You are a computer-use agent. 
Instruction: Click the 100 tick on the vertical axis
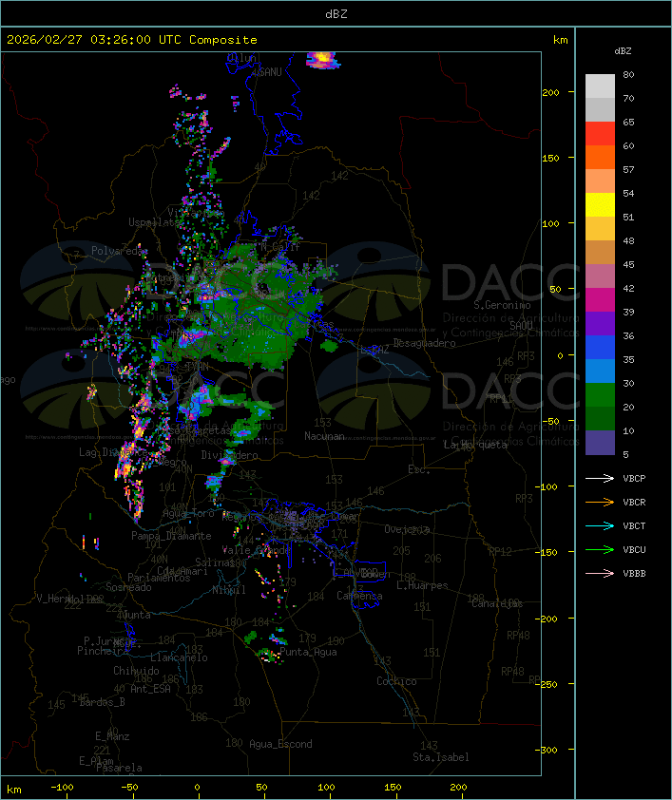click(550, 223)
